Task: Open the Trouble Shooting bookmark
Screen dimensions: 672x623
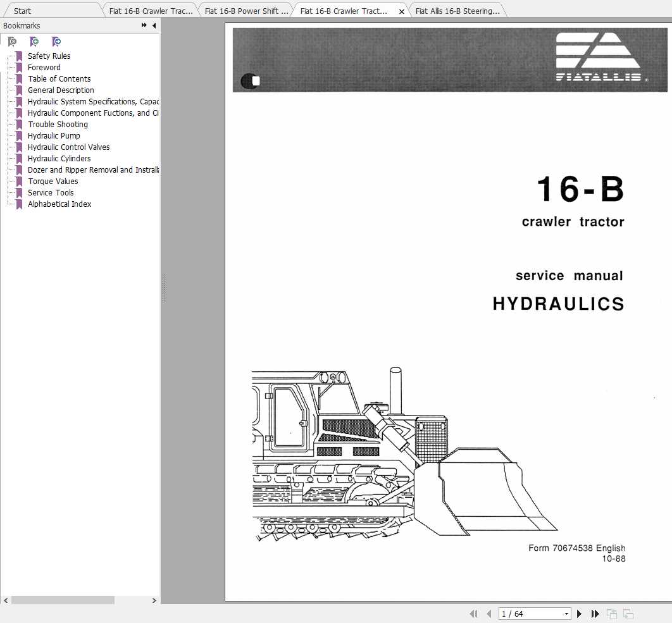Action: point(58,124)
